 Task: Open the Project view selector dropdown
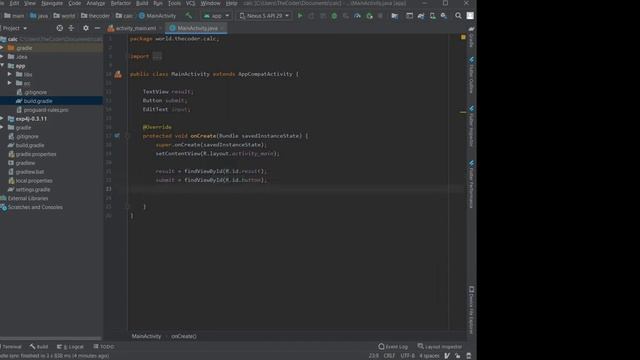click(14, 28)
